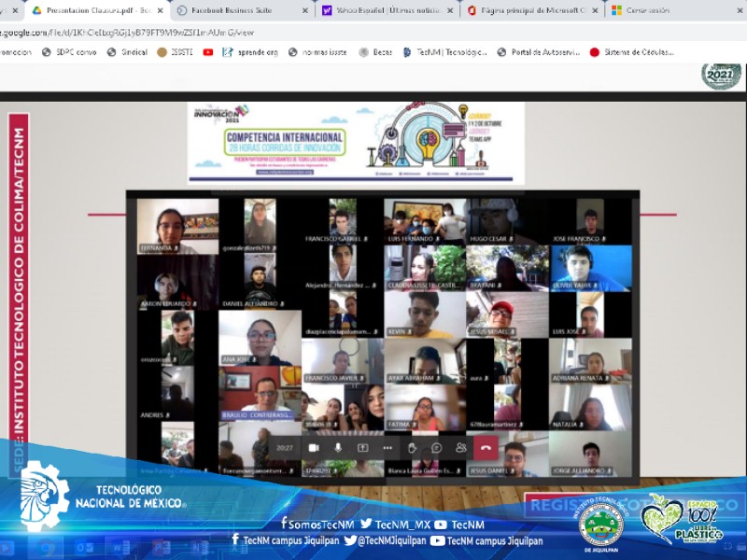Open the aprende org bookmark
This screenshot has width=747, height=560.
[x=250, y=52]
